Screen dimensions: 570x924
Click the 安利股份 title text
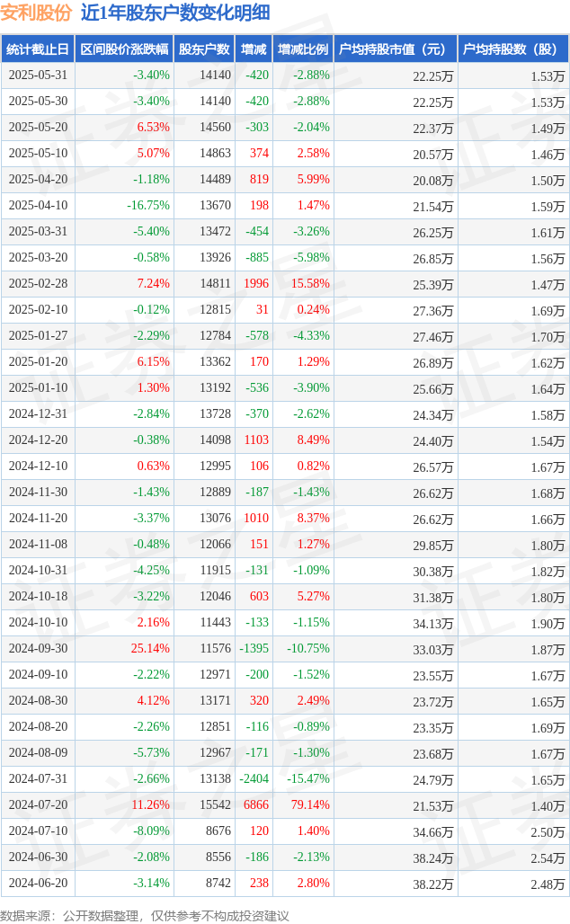(36, 13)
